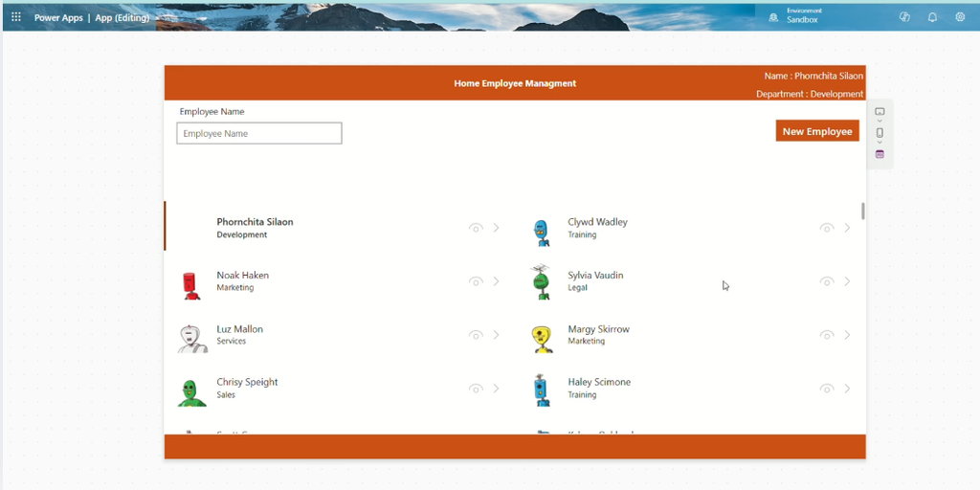Click the eye icon for Clywd Wadley
The image size is (980, 490).
[x=827, y=228]
